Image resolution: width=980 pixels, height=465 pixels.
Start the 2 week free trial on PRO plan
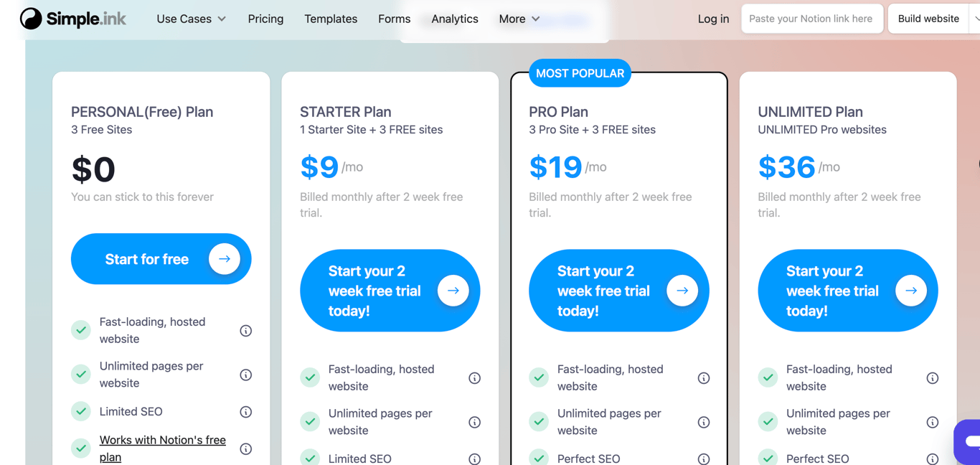618,291
